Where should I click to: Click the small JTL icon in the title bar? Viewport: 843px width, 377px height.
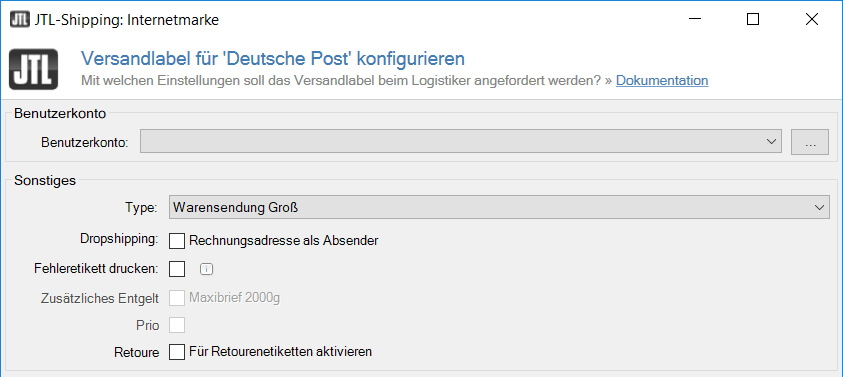[x=19, y=20]
